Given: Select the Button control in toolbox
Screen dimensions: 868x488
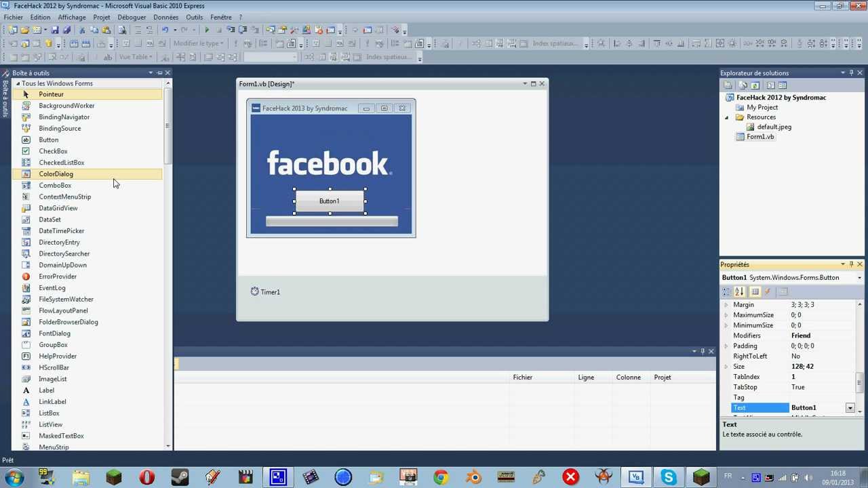Looking at the screenshot, I should click(48, 140).
